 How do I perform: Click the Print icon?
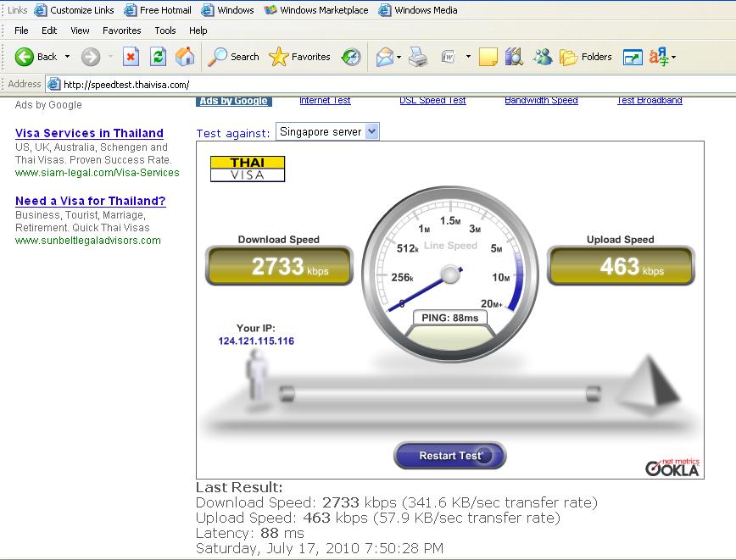coord(418,57)
